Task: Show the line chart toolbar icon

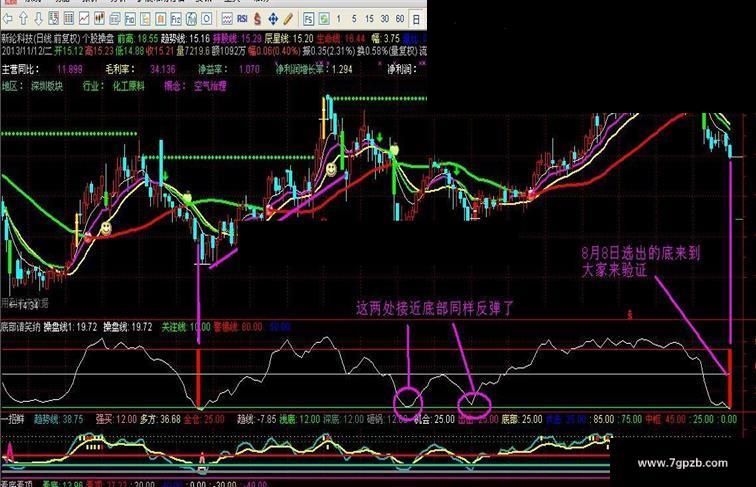Action: [x=84, y=19]
